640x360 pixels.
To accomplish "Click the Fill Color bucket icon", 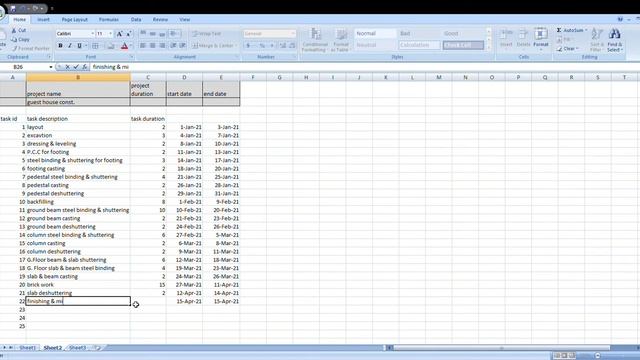I will 111,46.
